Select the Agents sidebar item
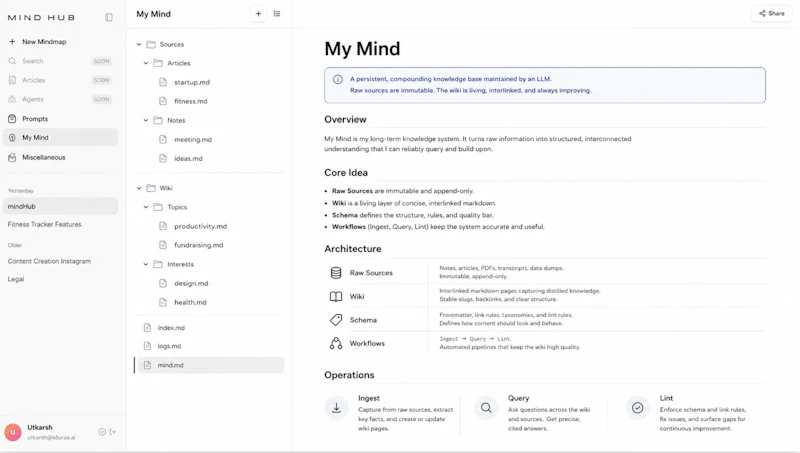This screenshot has width=800, height=453. [x=61, y=99]
